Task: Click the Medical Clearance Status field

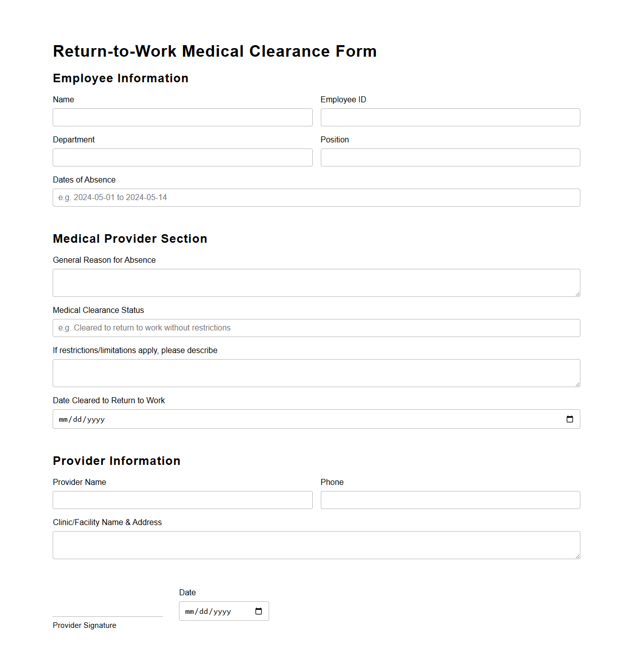Action: click(316, 327)
